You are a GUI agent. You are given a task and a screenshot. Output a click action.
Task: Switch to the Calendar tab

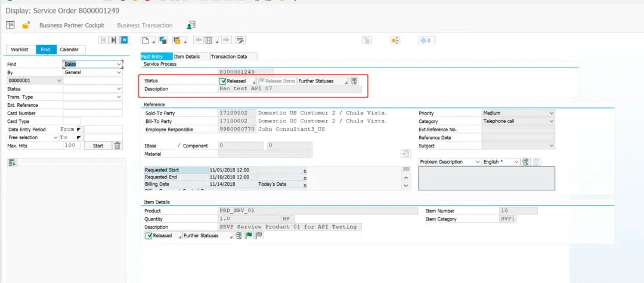tap(69, 50)
